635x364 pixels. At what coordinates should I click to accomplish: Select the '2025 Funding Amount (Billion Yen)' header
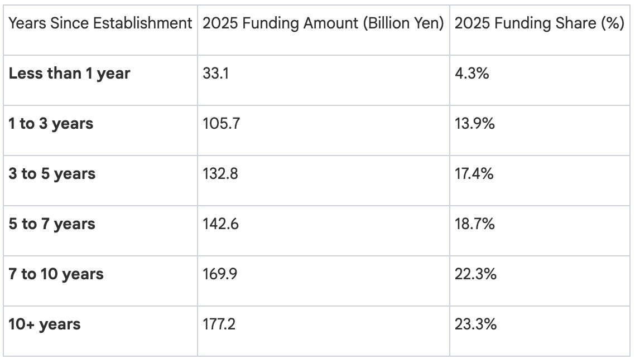pos(323,23)
